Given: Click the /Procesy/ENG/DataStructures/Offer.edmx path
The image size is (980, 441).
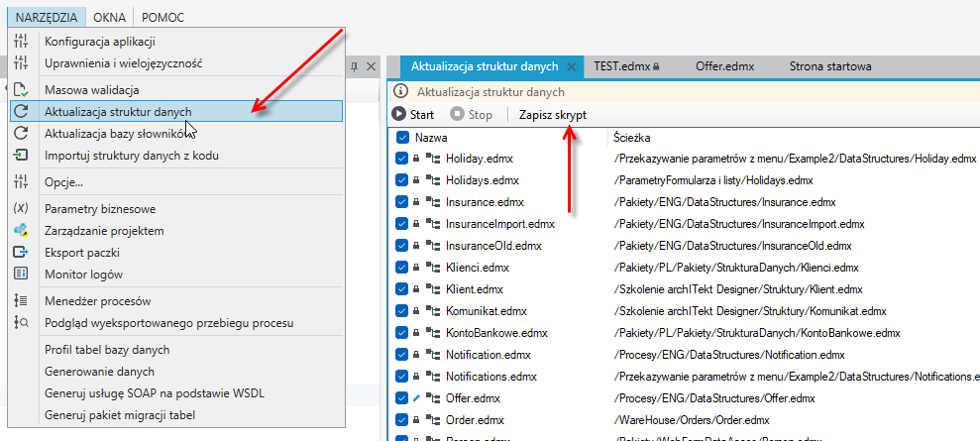Looking at the screenshot, I should coord(715,398).
